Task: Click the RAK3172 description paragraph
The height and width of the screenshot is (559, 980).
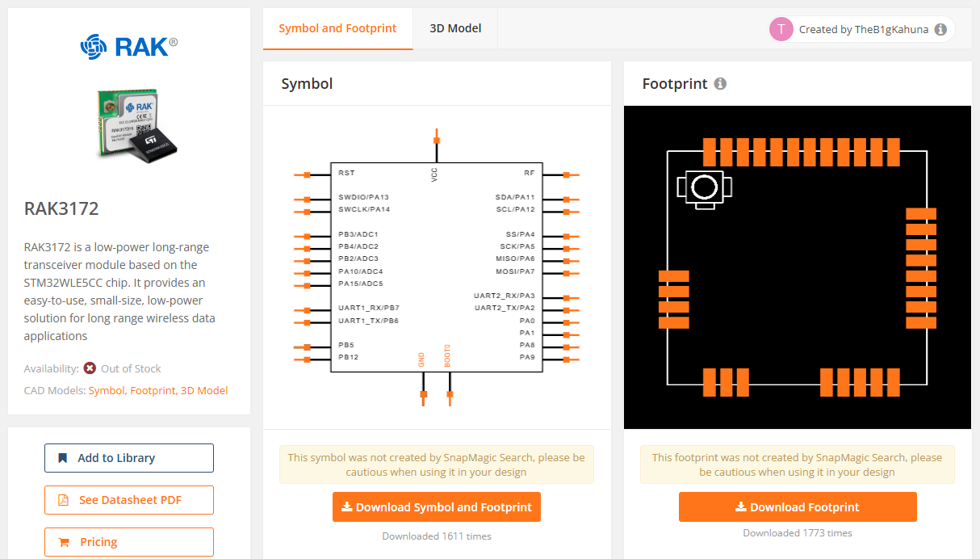Action: 119,291
